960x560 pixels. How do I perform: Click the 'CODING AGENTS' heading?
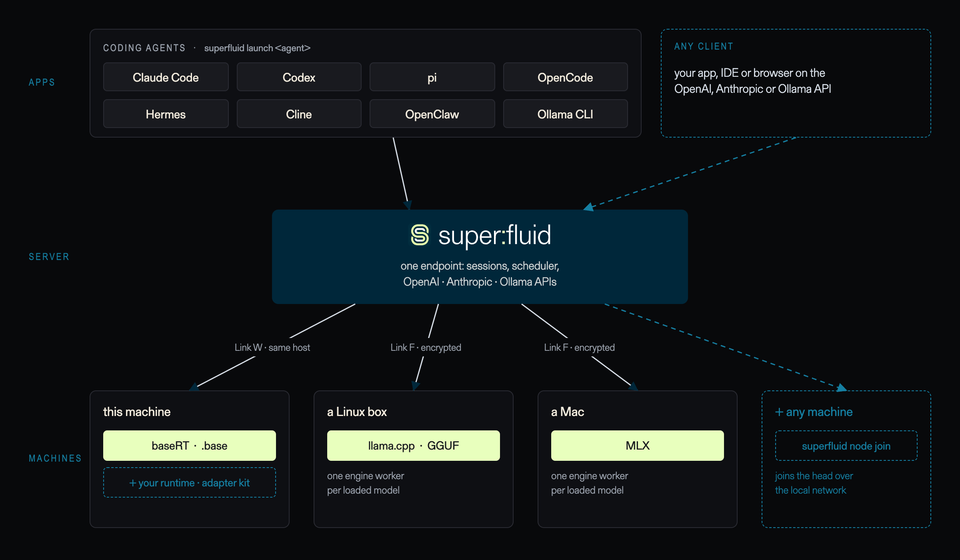point(144,48)
